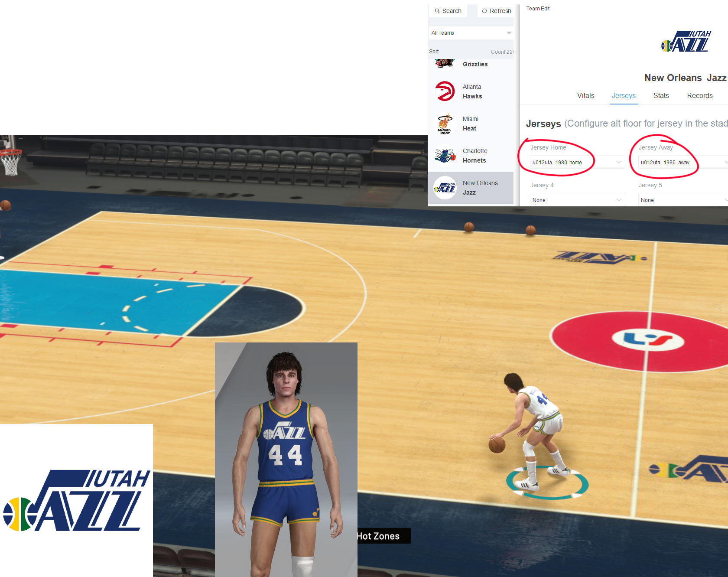Switch to the Records tab
The width and height of the screenshot is (728, 577).
[x=700, y=96]
